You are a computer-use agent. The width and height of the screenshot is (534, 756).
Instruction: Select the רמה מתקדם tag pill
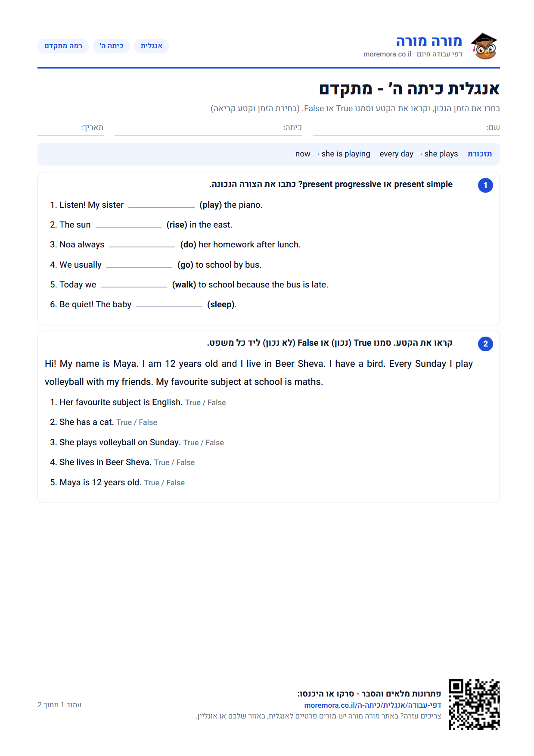tap(63, 46)
